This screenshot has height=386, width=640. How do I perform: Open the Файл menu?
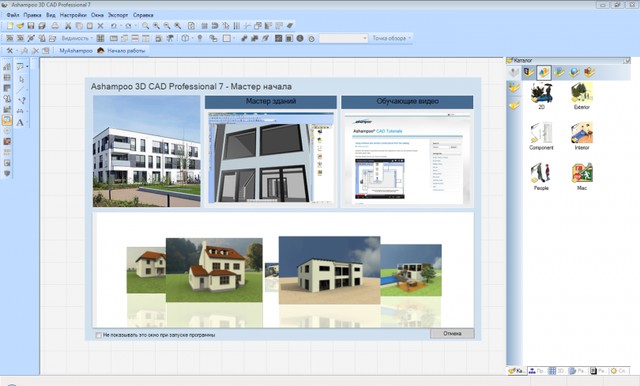tap(13, 15)
